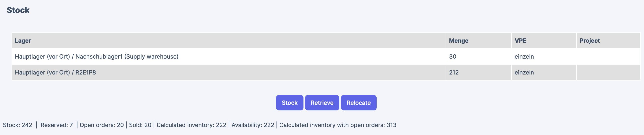Click the Stock page heading
The image size is (644, 135).
tap(18, 10)
